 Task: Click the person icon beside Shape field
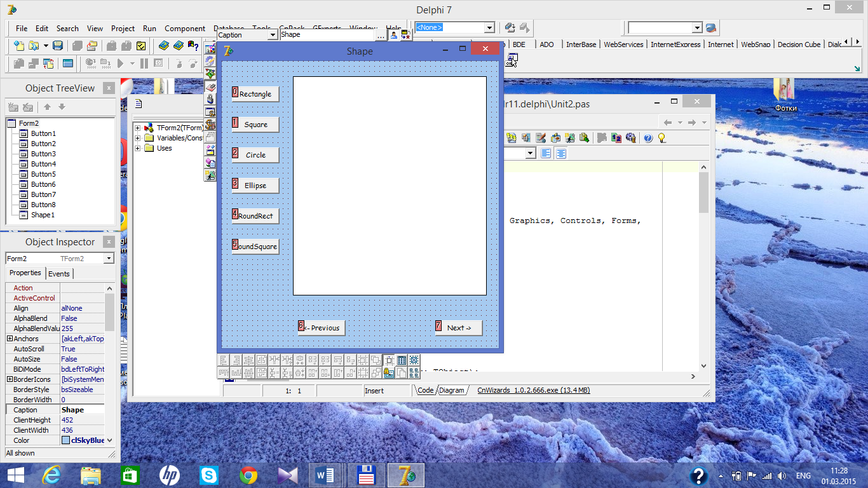pyautogui.click(x=394, y=35)
